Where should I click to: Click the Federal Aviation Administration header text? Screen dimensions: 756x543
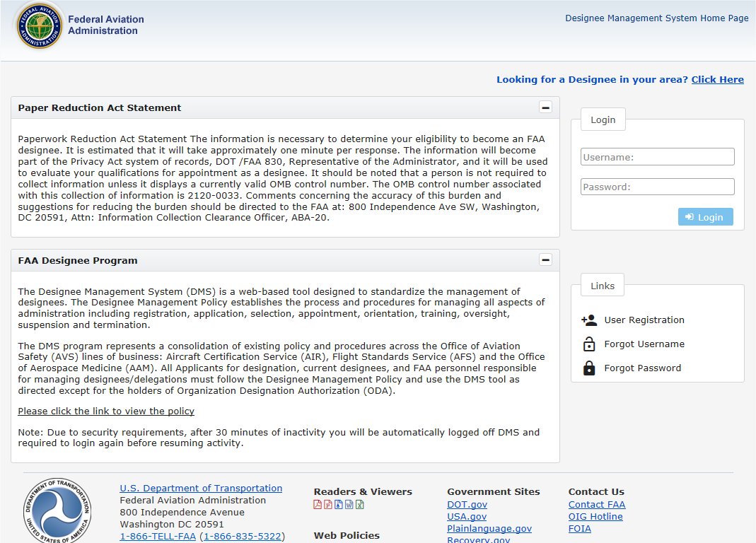[106, 25]
